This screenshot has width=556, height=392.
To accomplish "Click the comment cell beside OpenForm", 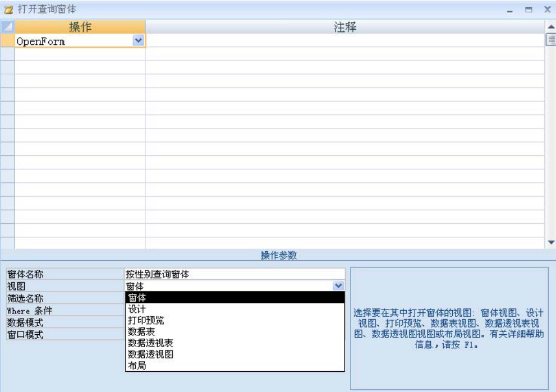I will (344, 41).
